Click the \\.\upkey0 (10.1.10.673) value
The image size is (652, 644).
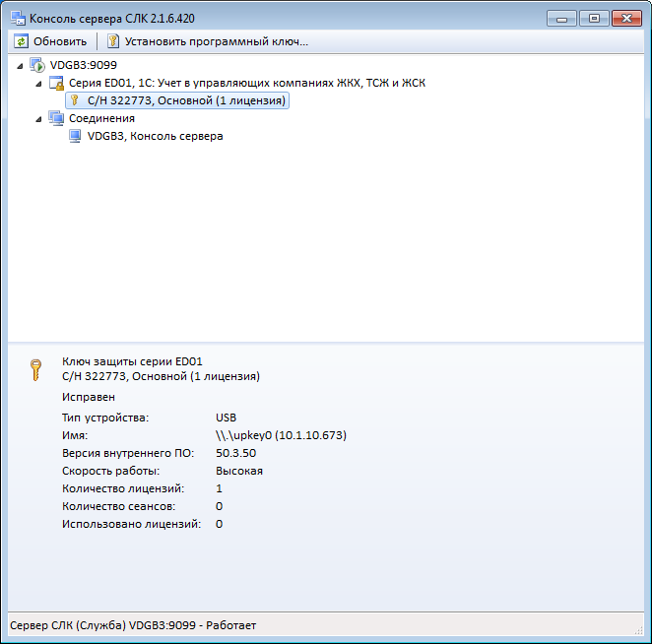click(x=281, y=435)
